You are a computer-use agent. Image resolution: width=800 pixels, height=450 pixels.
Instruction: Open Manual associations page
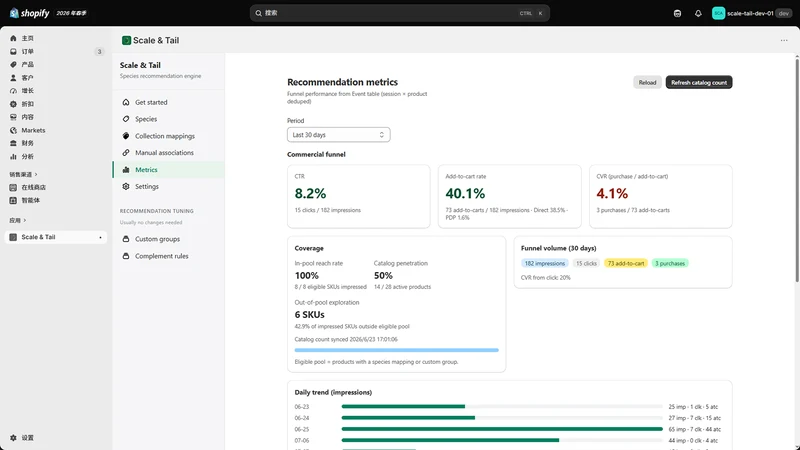tap(168, 153)
